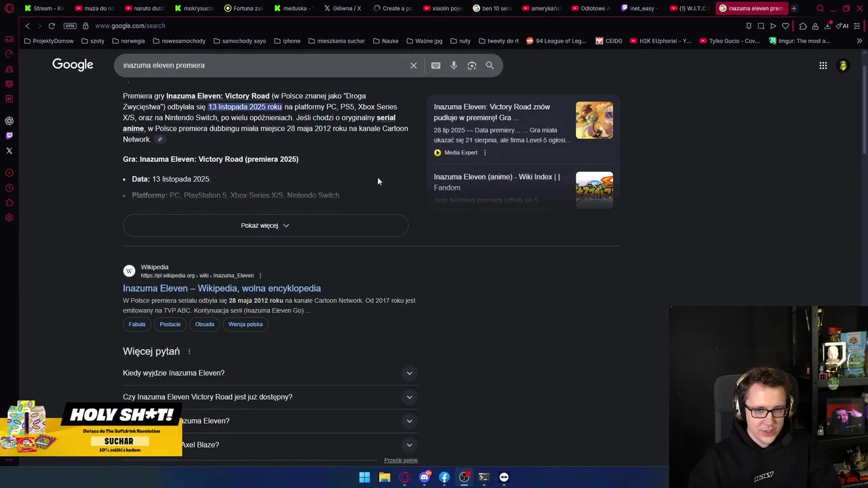The height and width of the screenshot is (488, 868).
Task: Switch to Fortuna tab
Action: pos(243,8)
